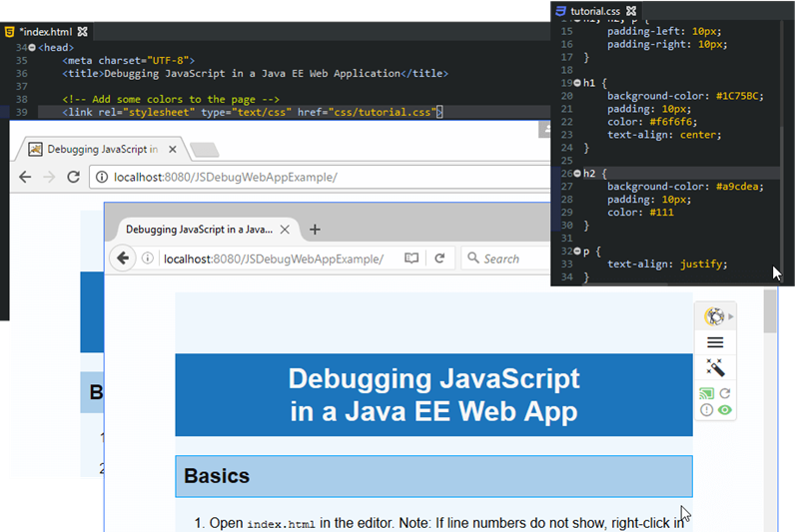Click the hamburger menu icon in floating toolbar
The image size is (799, 532).
pos(715,342)
